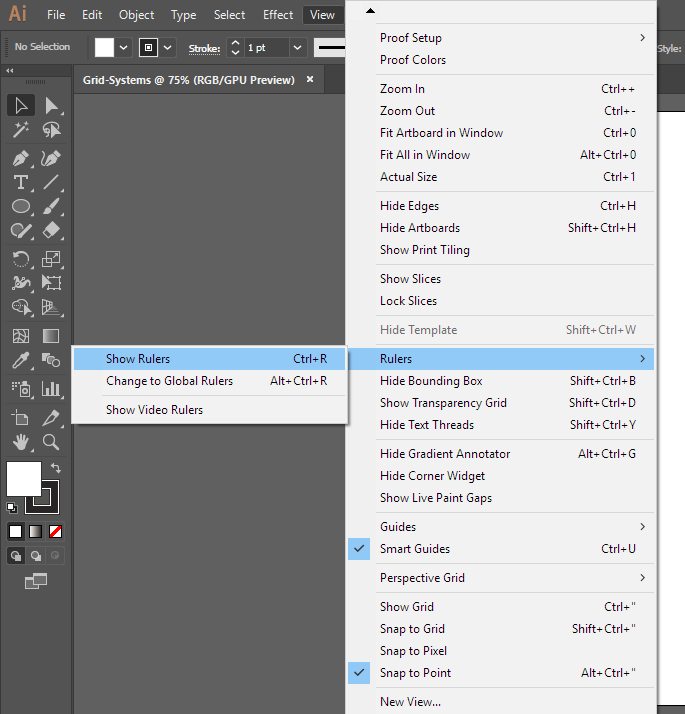Choose Change to Global Rulers
685x714 pixels.
(169, 381)
